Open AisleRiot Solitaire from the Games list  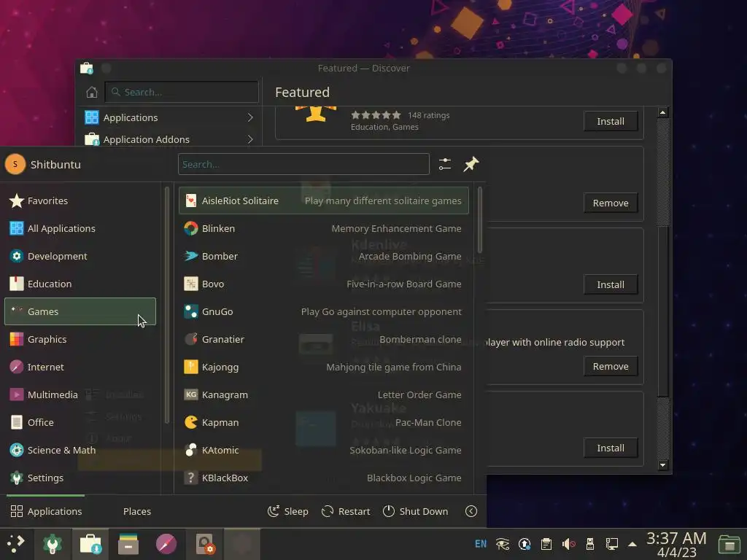pos(323,201)
